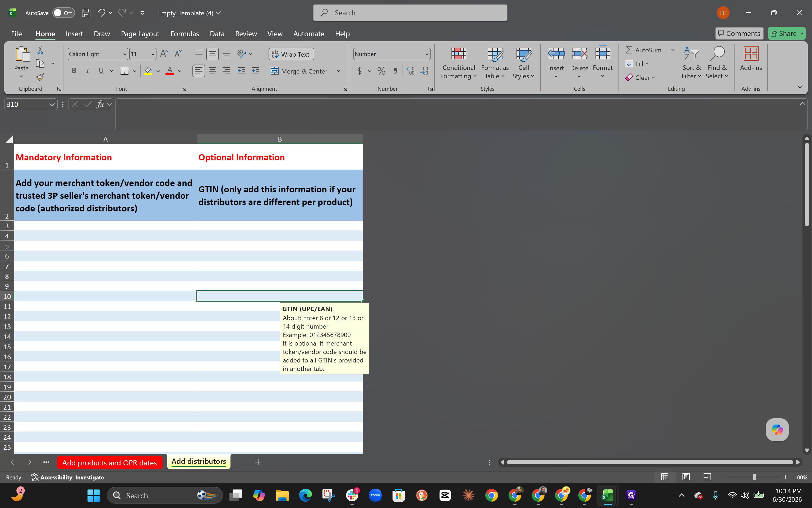
Task: Toggle Align Left
Action: [199, 71]
